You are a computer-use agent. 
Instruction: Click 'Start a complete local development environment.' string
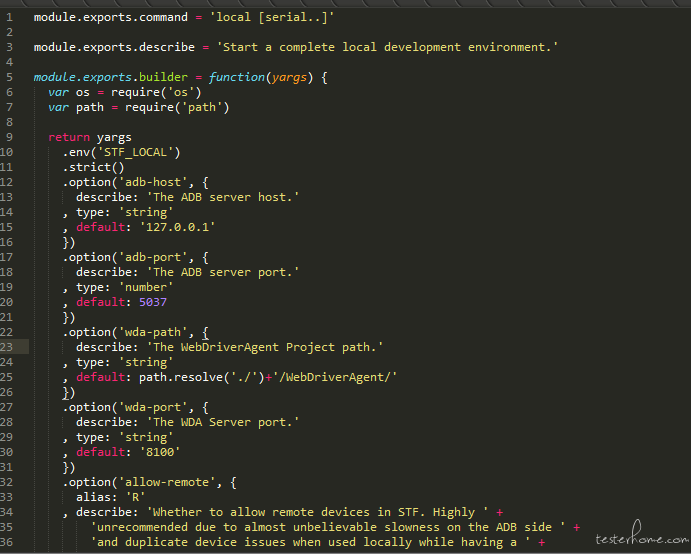387,48
